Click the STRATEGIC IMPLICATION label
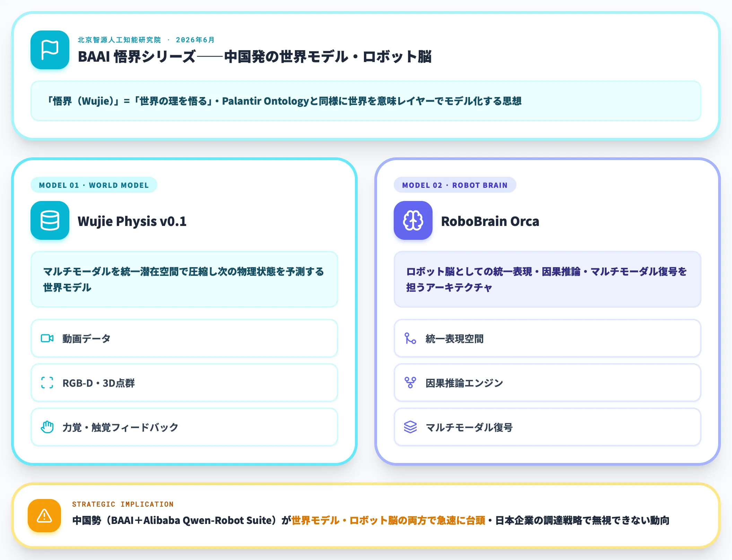732x560 pixels. 123,504
